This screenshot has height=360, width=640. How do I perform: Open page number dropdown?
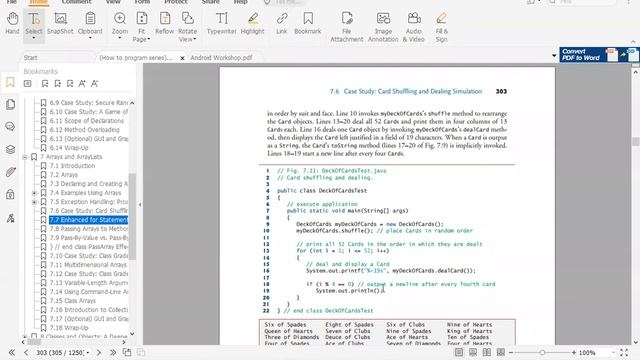[x=88, y=353]
